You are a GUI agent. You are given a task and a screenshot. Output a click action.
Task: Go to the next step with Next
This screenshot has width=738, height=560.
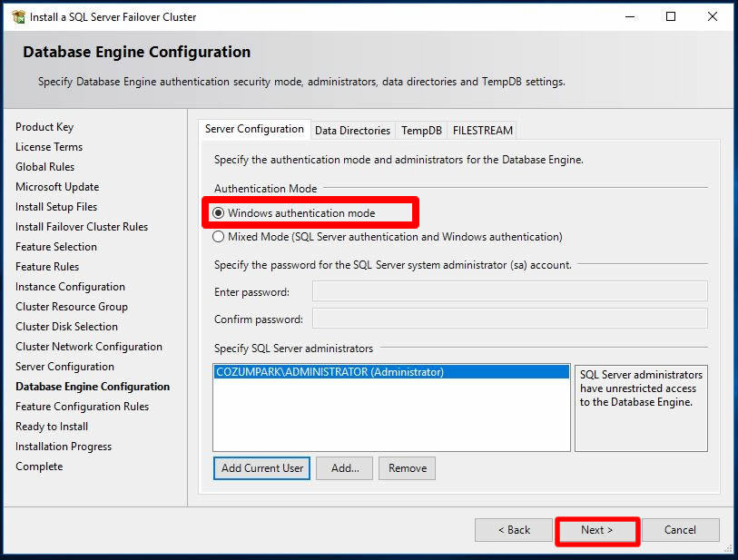[x=596, y=530]
